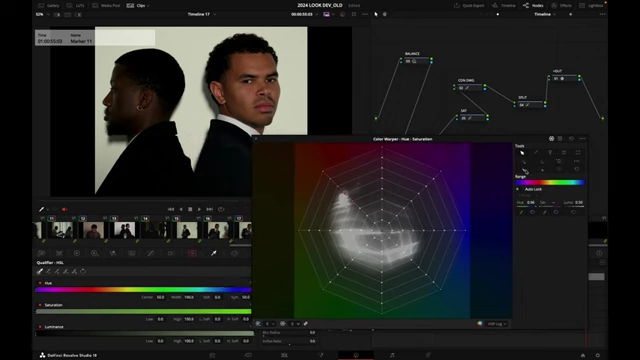The image size is (640, 360).
Task: Play the clip in reverse
Action: (181, 209)
